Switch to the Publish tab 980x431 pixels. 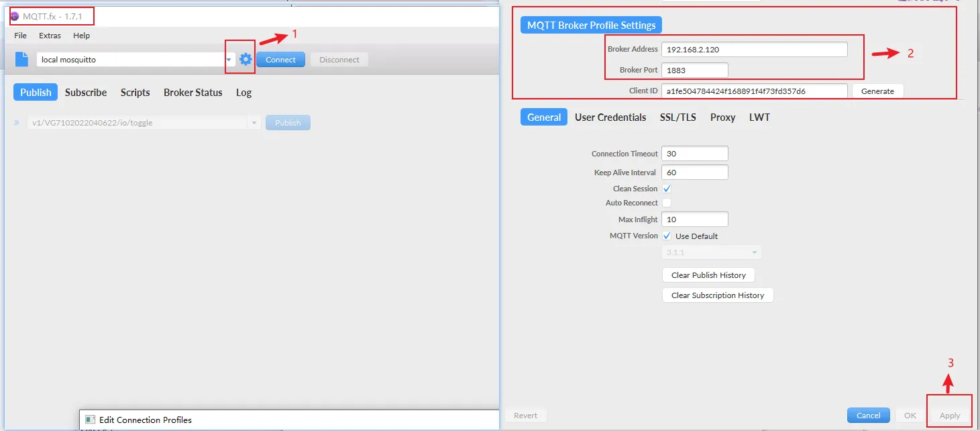[36, 93]
